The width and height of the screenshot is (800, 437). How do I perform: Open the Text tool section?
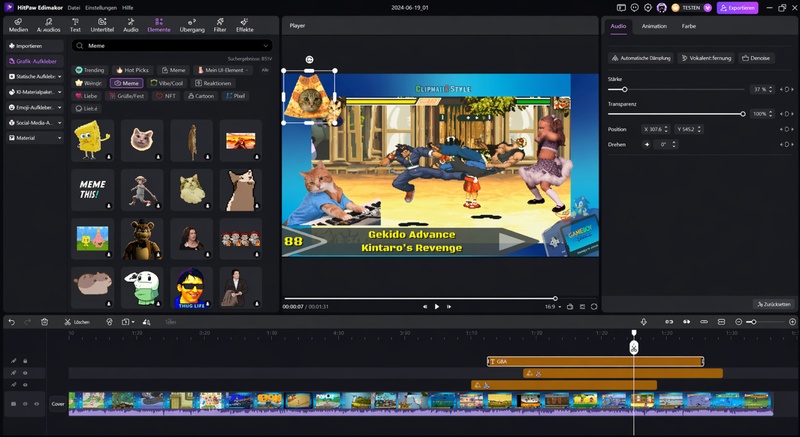(x=76, y=25)
